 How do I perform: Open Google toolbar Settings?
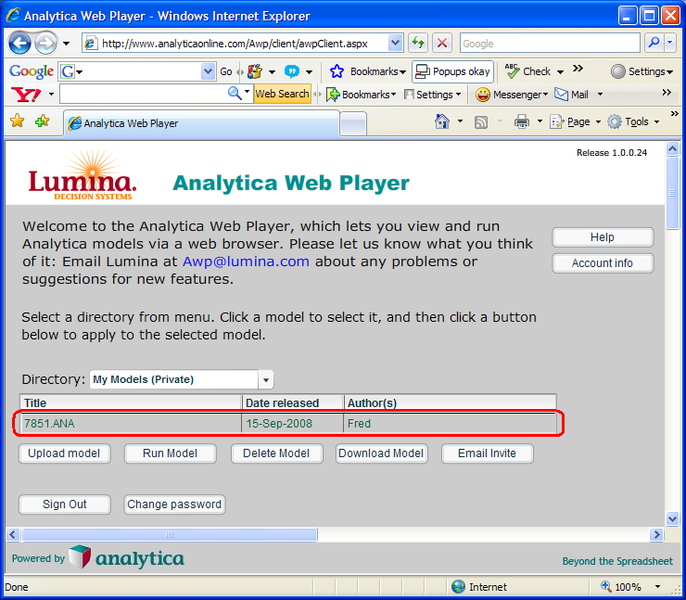[642, 71]
